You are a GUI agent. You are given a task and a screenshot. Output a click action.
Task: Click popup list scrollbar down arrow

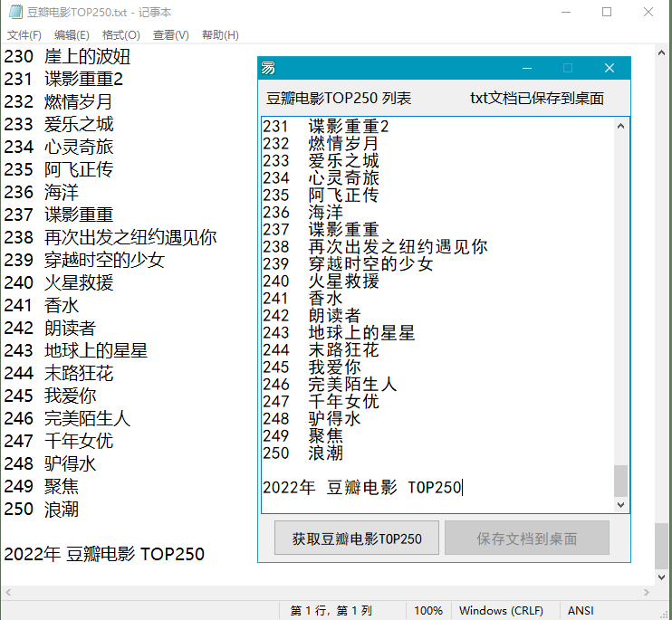tap(620, 504)
